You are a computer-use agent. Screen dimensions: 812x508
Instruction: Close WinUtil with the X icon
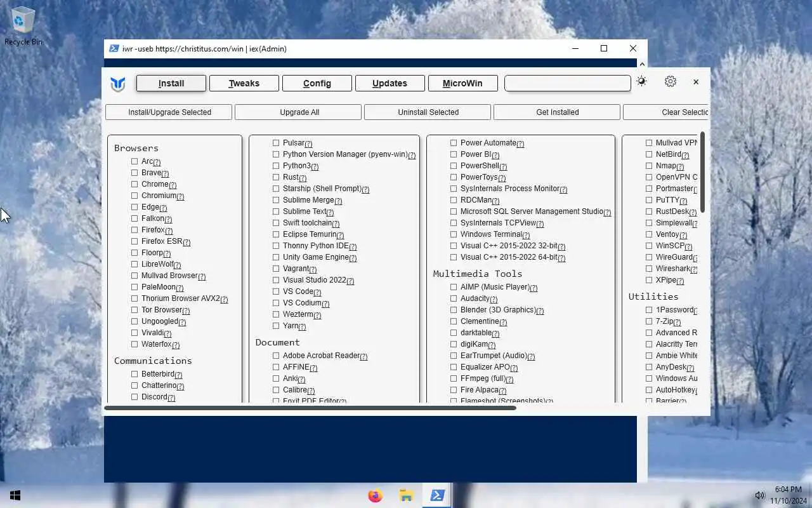point(696,82)
